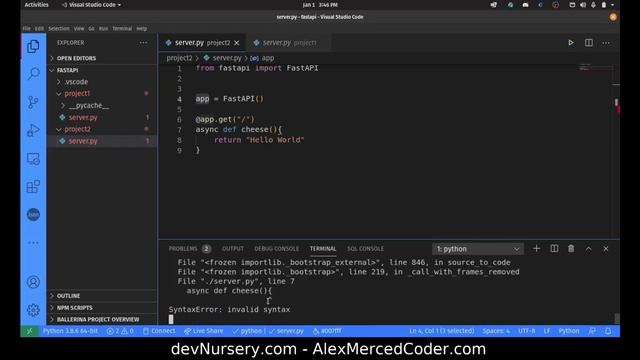640x360 pixels.
Task: Kill the terminal with trash icon
Action: pos(571,249)
